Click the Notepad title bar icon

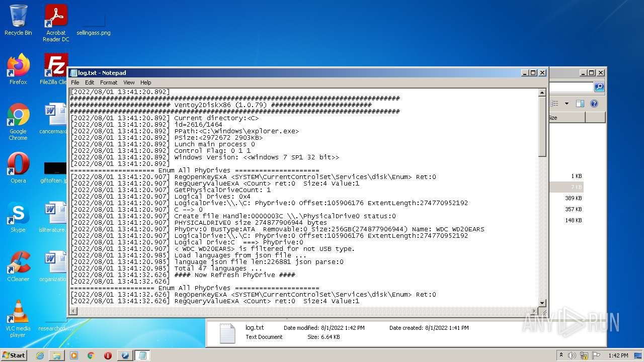74,73
